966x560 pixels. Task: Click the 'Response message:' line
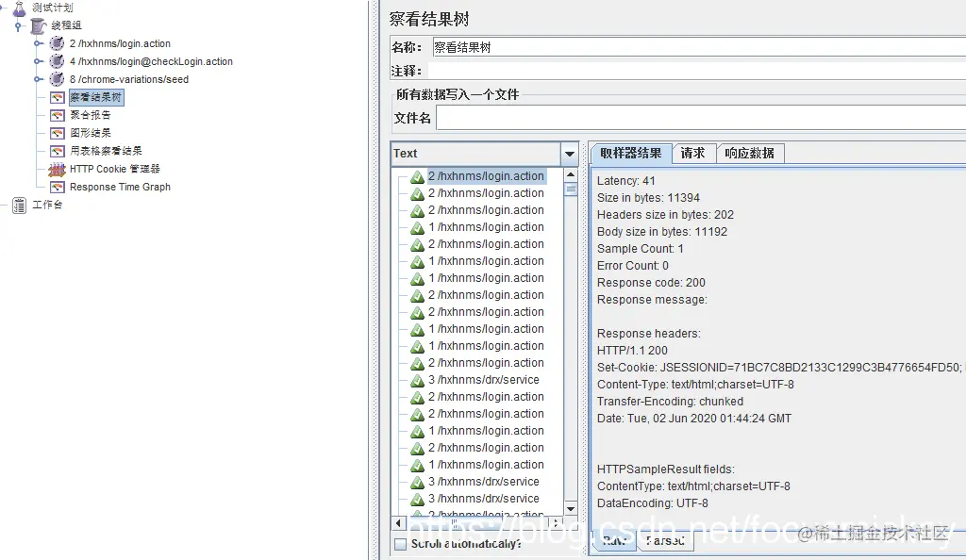tap(652, 300)
